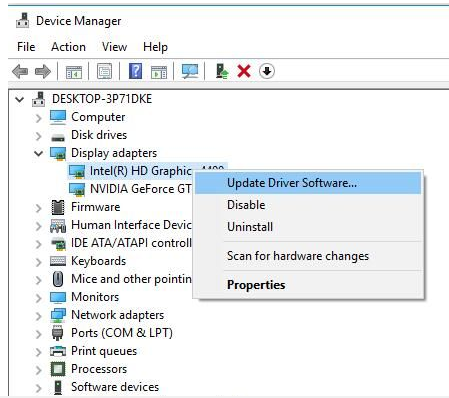Select the Keyboards text label
Screen dimensions: 449x398
pos(98,261)
